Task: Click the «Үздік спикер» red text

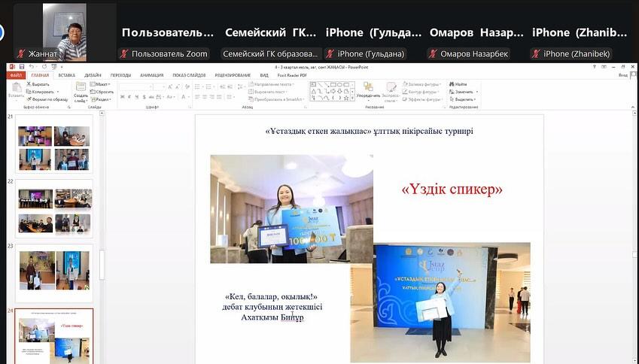Action: coord(452,189)
